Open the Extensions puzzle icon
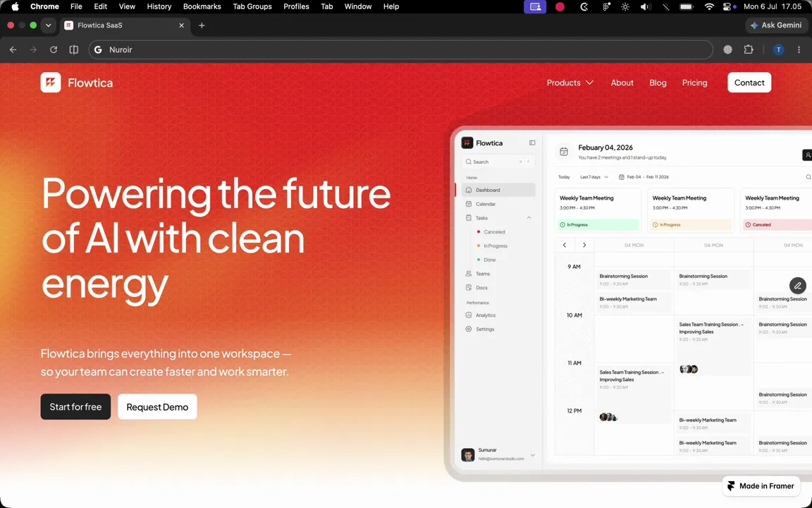 click(749, 50)
